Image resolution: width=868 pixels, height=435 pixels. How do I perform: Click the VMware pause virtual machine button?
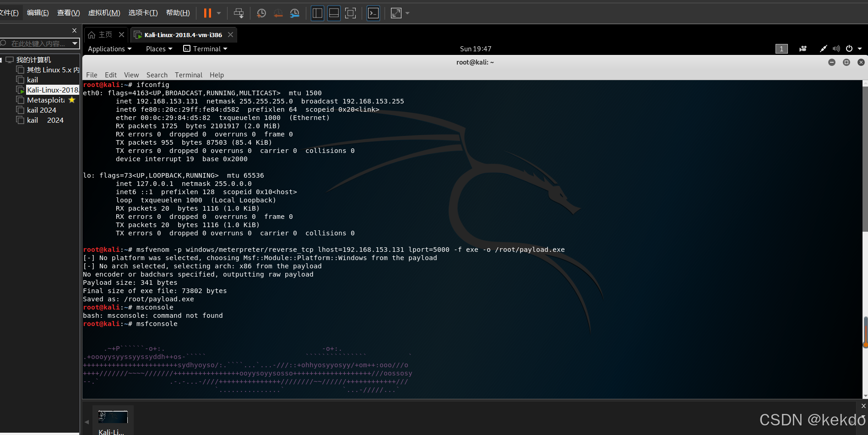(207, 13)
